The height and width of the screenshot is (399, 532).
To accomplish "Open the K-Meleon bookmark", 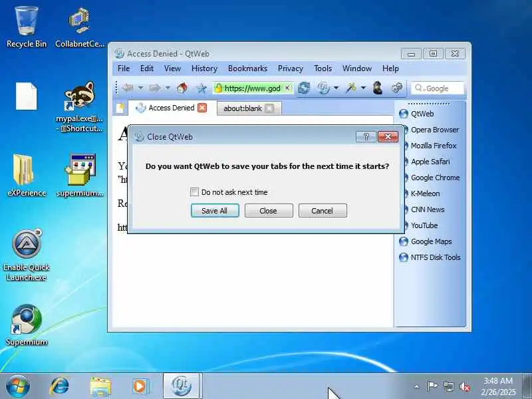I will [425, 194].
